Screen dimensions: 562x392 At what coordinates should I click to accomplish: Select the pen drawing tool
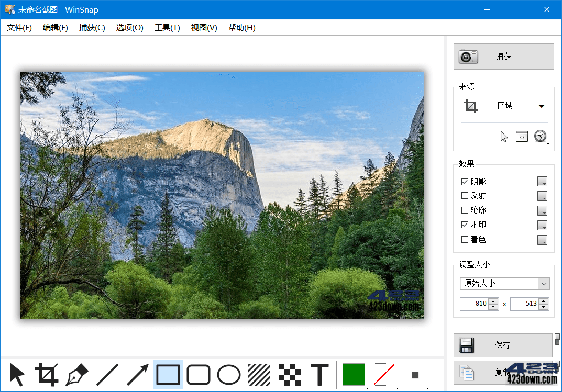[77, 375]
